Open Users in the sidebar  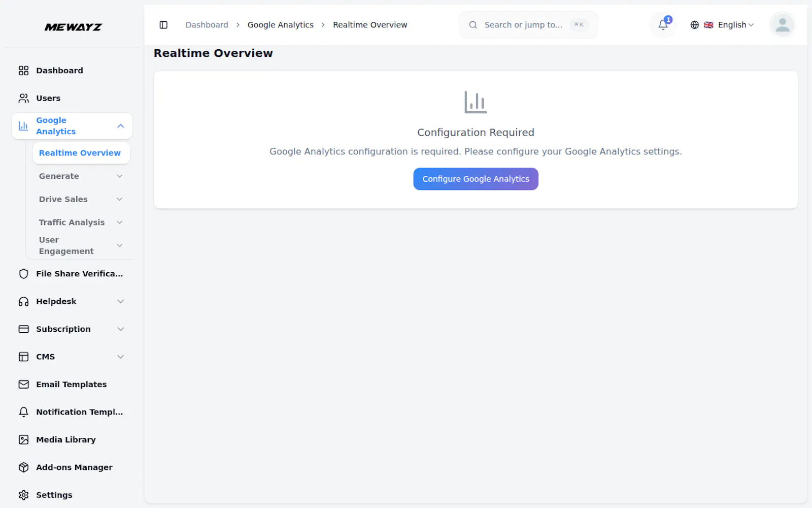click(x=72, y=98)
